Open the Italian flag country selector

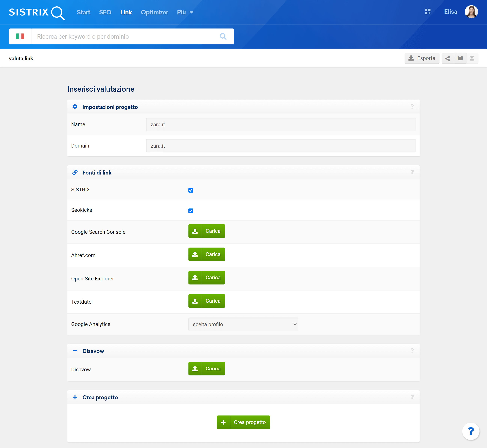pyautogui.click(x=20, y=37)
